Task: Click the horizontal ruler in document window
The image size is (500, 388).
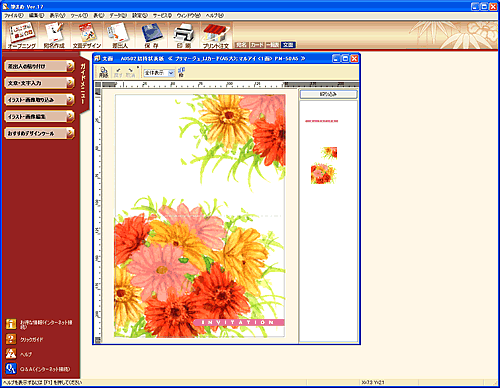Action: (x=230, y=84)
